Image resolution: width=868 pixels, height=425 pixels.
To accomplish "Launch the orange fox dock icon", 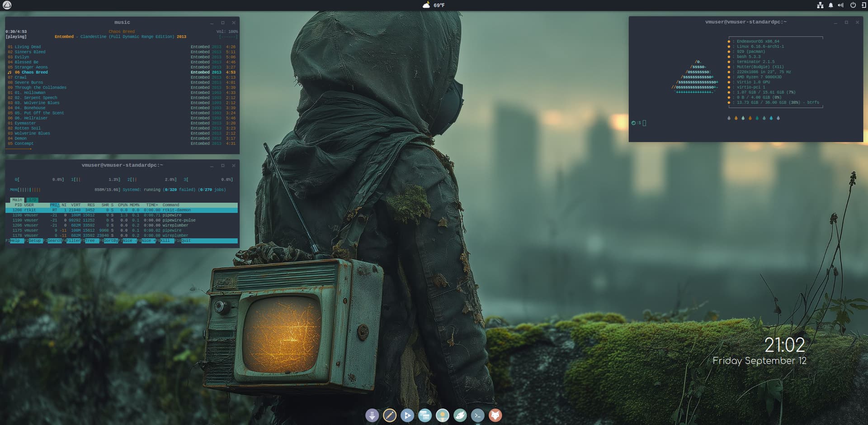I will (x=495, y=415).
